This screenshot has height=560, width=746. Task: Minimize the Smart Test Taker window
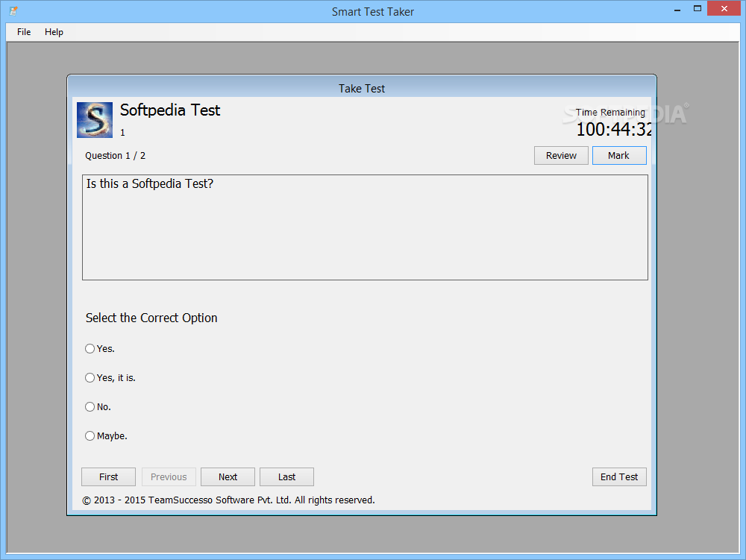pos(677,10)
